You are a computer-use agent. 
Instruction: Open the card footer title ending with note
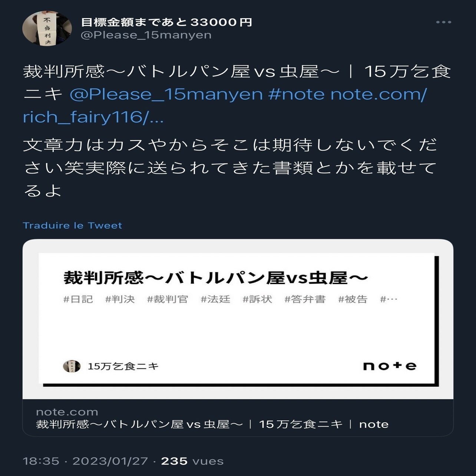point(212,424)
